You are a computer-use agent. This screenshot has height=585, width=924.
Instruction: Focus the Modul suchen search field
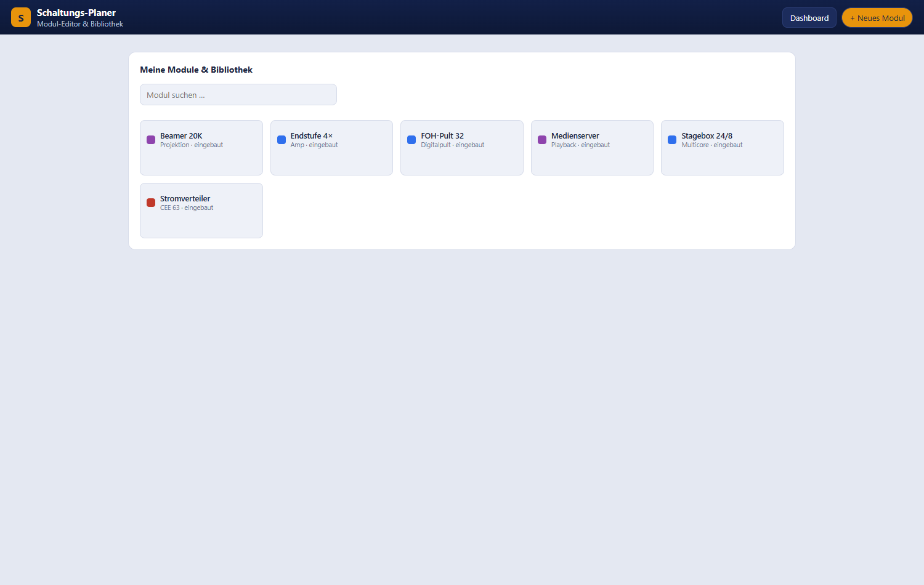pos(238,95)
